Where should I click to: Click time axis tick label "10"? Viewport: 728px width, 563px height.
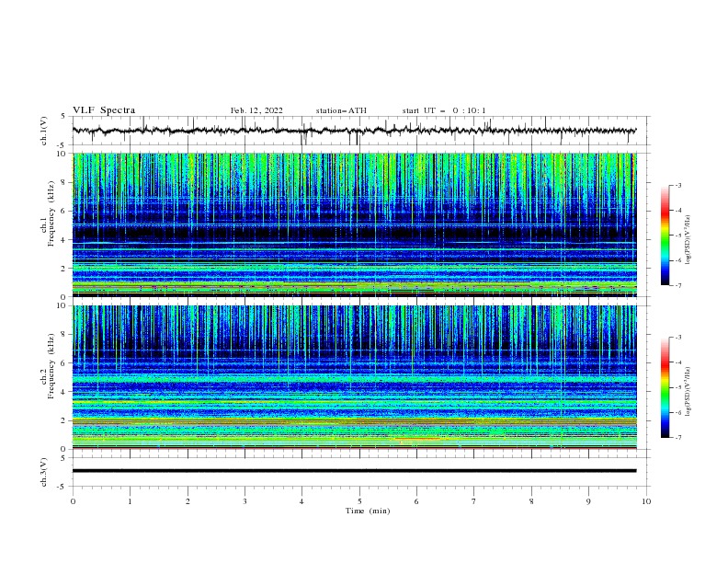[646, 501]
